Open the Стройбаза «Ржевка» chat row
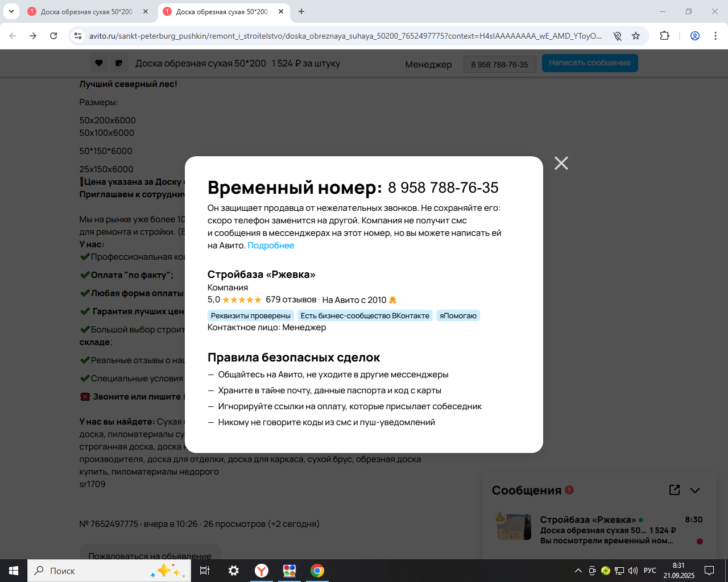 (x=599, y=530)
